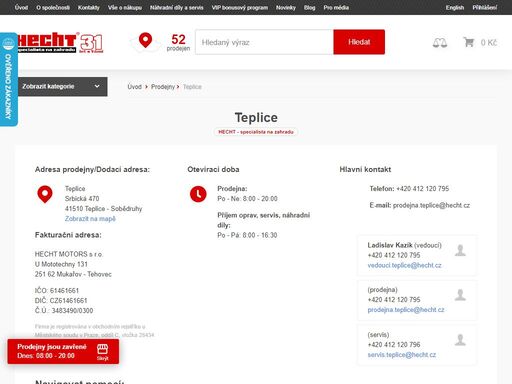Click Ladislav Kazík (vedoucí) name

[x=404, y=245]
